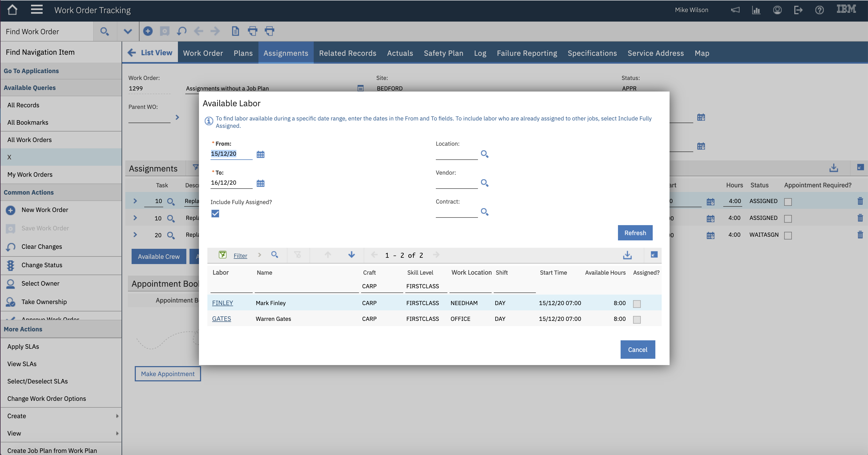Click the Vendor lookup magnifier icon

(484, 183)
